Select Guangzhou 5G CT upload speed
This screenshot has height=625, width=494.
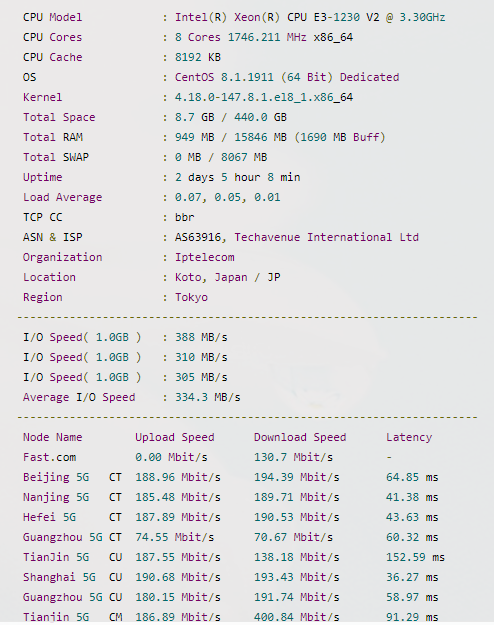174,537
